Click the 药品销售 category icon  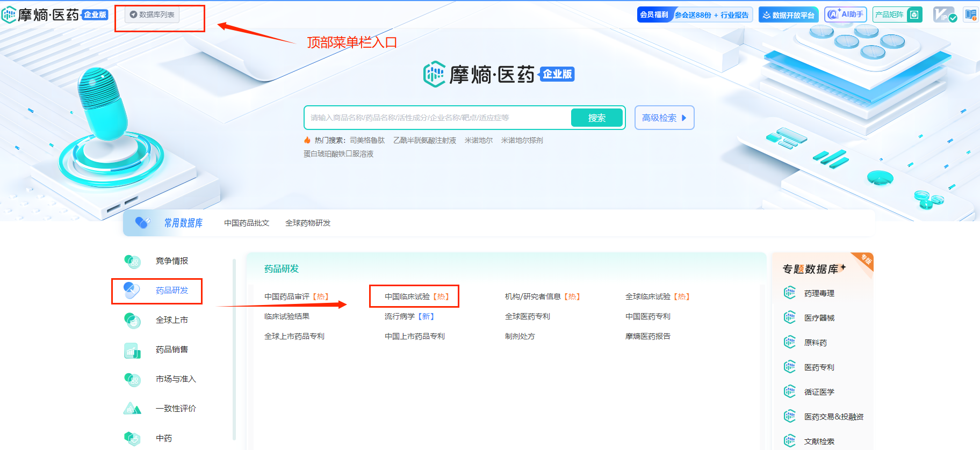click(x=132, y=350)
